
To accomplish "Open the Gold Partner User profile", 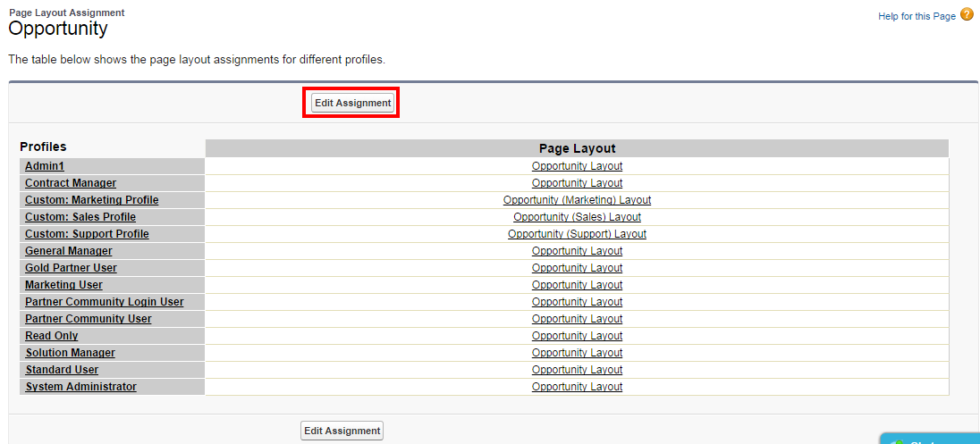I will 71,268.
